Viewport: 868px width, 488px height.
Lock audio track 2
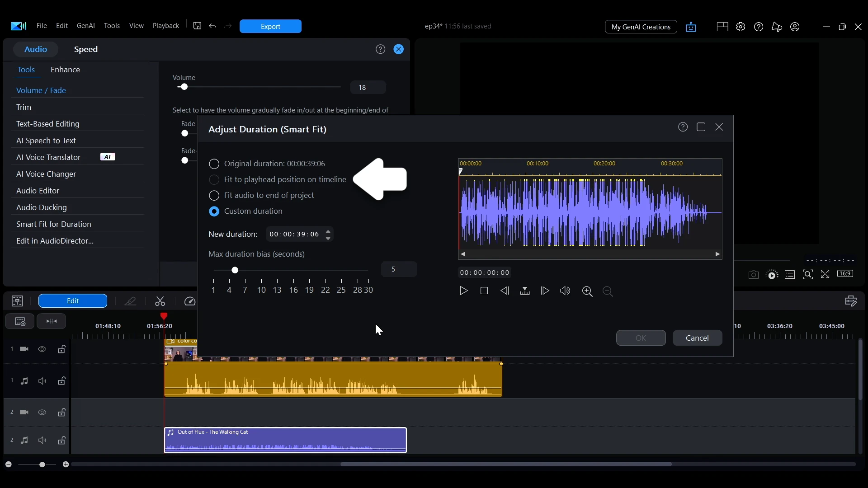(61, 441)
